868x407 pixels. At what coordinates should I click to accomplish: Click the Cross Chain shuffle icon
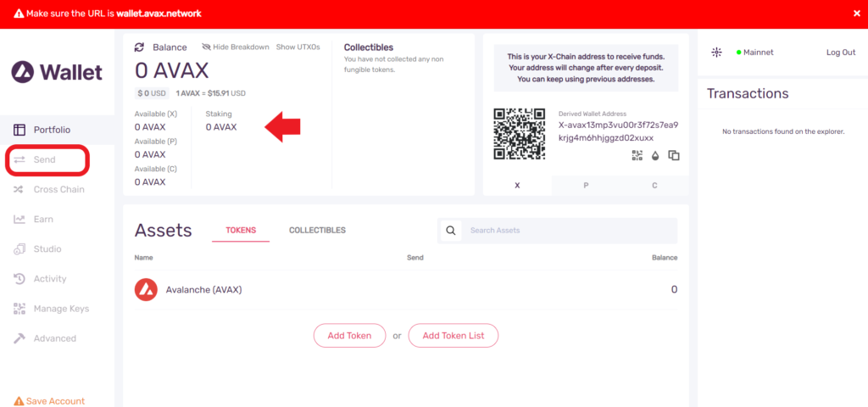tap(19, 189)
